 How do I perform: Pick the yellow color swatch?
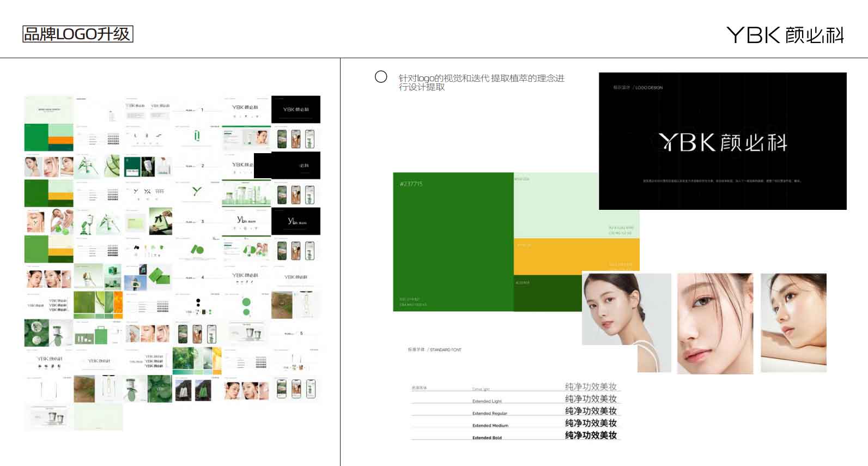pos(576,256)
